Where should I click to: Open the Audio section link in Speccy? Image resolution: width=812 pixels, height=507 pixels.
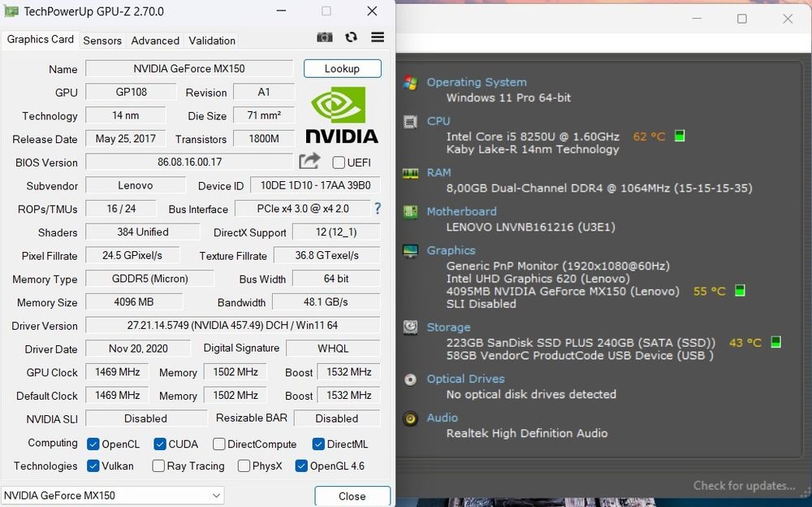tap(443, 418)
